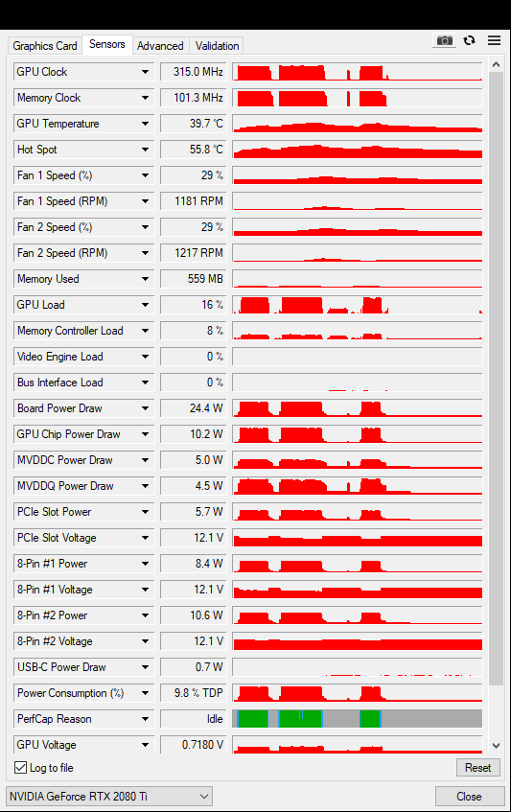Image resolution: width=511 pixels, height=812 pixels.
Task: Click the GPU Load history graph
Action: tap(358, 305)
